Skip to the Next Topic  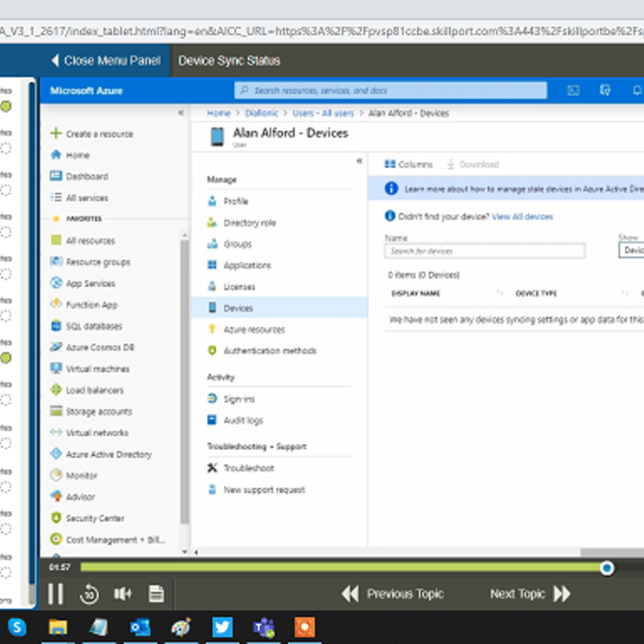pyautogui.click(x=530, y=594)
